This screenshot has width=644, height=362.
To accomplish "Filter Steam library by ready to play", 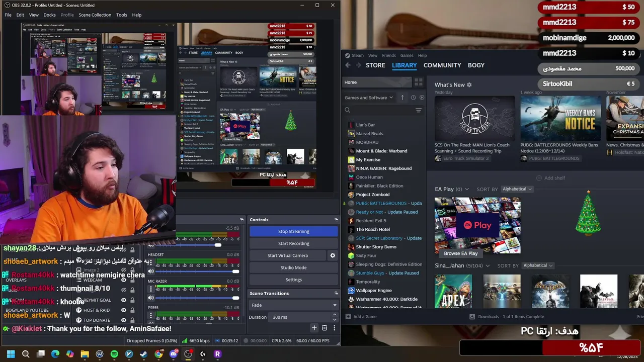I will pyautogui.click(x=422, y=98).
